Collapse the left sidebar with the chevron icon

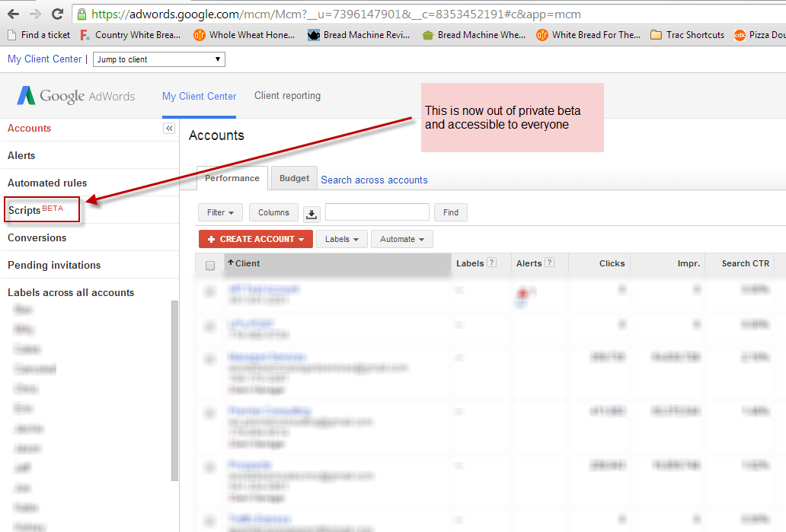tap(169, 129)
